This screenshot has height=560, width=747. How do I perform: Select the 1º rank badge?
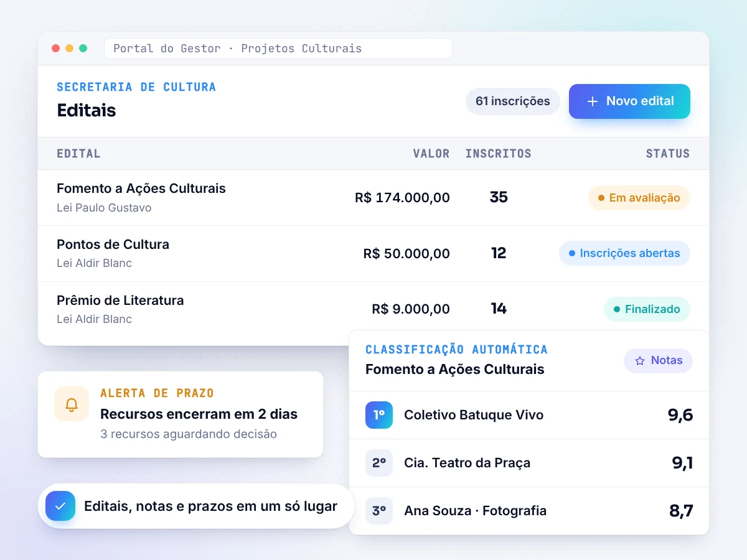pyautogui.click(x=379, y=415)
